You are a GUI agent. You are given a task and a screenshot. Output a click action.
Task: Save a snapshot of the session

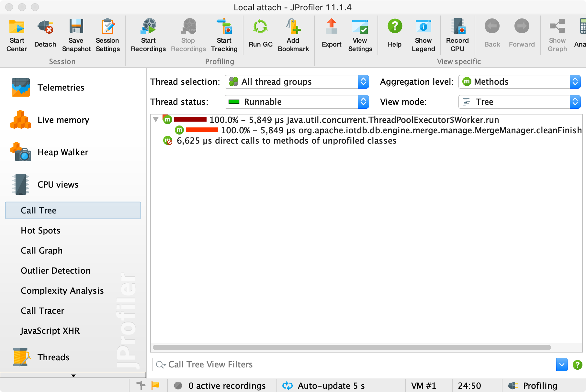[x=76, y=34]
